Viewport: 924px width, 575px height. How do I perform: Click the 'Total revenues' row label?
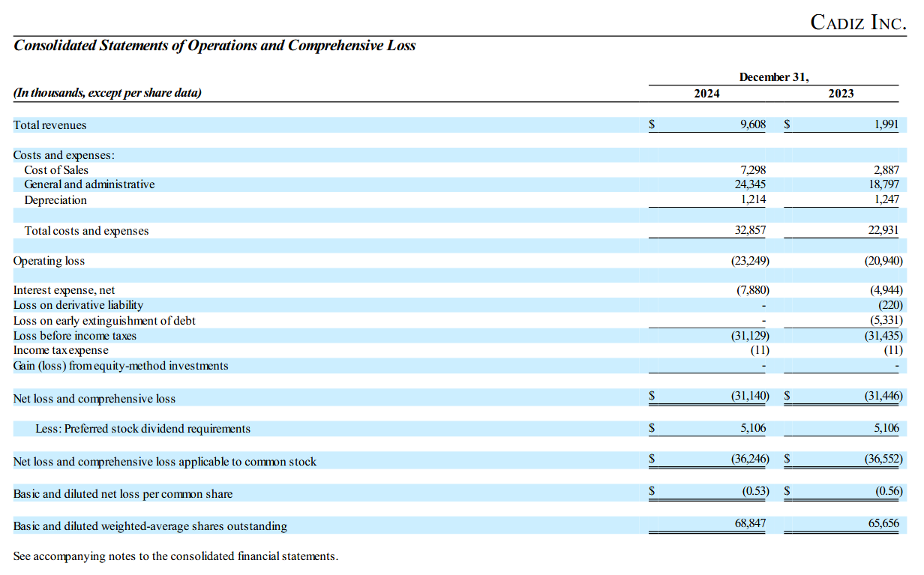point(49,125)
